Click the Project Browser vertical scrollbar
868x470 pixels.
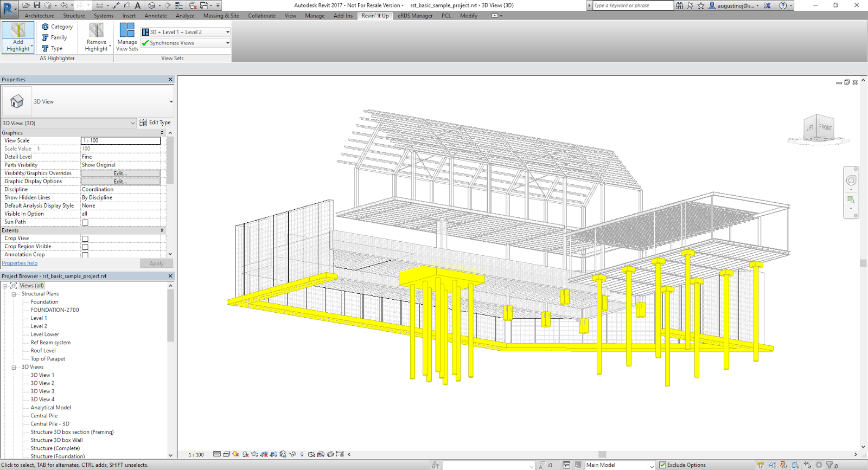pyautogui.click(x=170, y=317)
